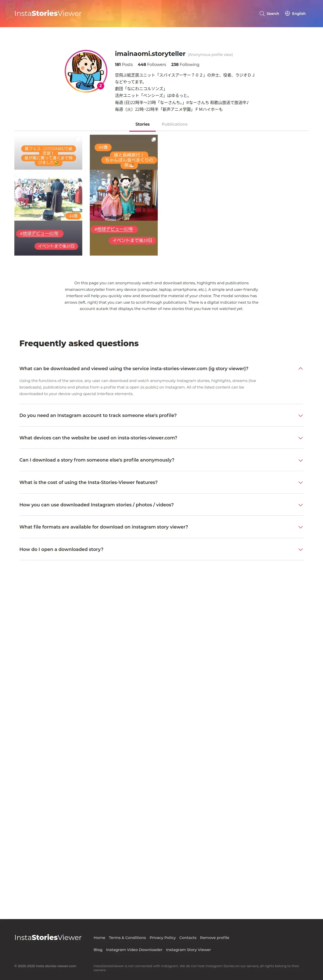Viewport: 323px width, 980px height.
Task: Expand the Instagram account FAQ question
Action: click(300, 415)
